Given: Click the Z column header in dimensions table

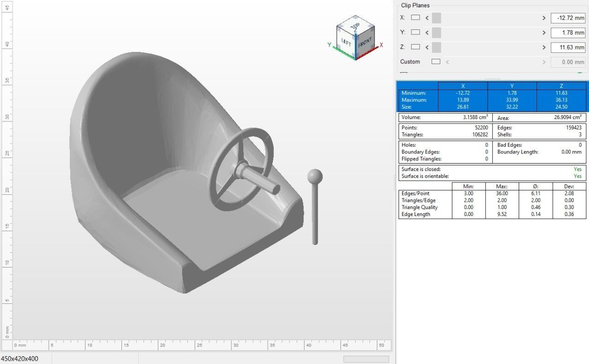Looking at the screenshot, I should (561, 86).
